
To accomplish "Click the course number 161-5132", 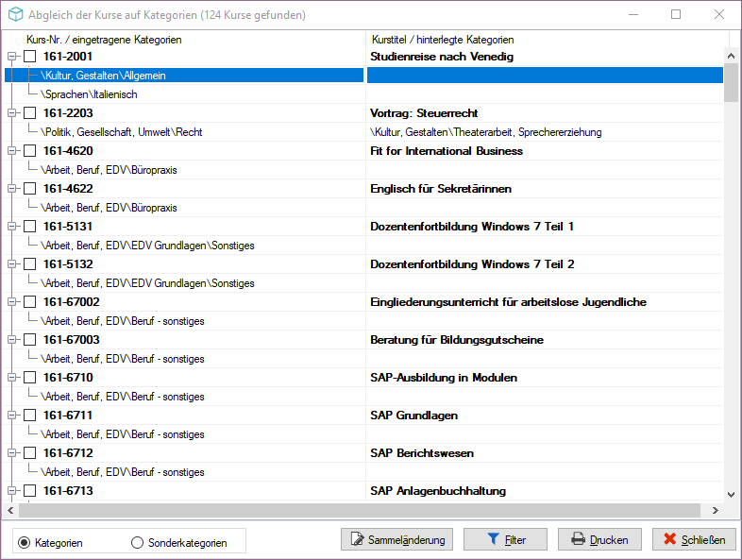I will [x=68, y=264].
